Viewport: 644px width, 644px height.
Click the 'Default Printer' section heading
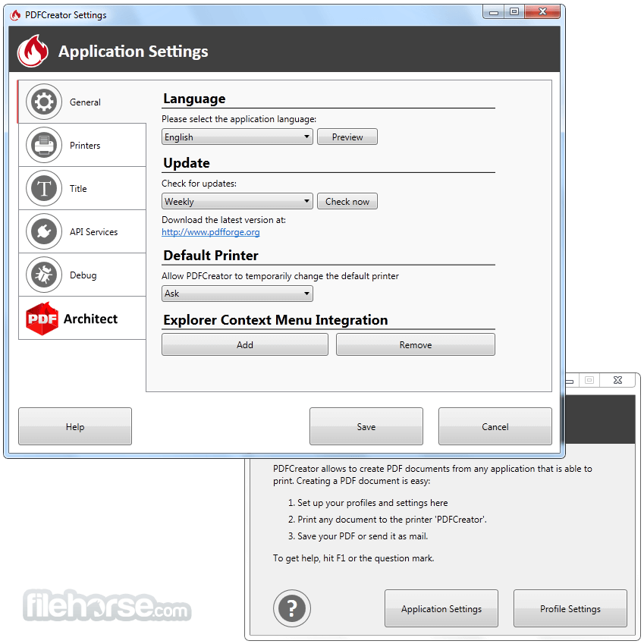coord(211,256)
